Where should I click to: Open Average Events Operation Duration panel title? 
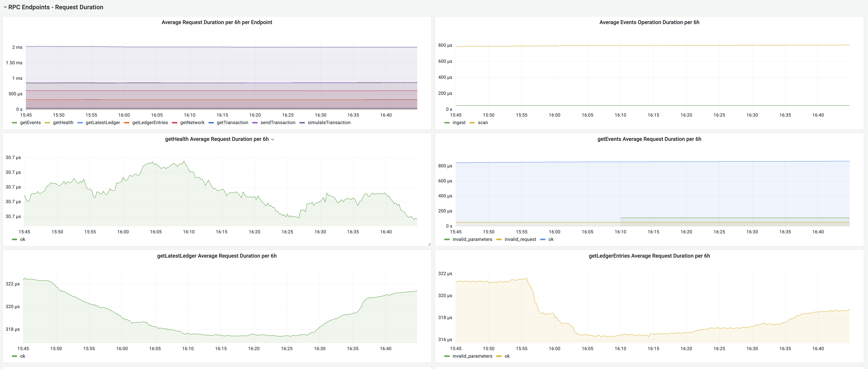649,22
